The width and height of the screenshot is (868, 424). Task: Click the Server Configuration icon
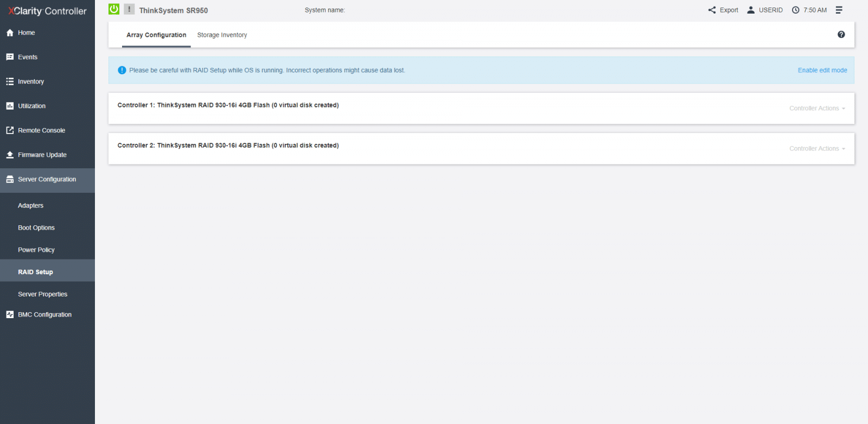point(10,179)
